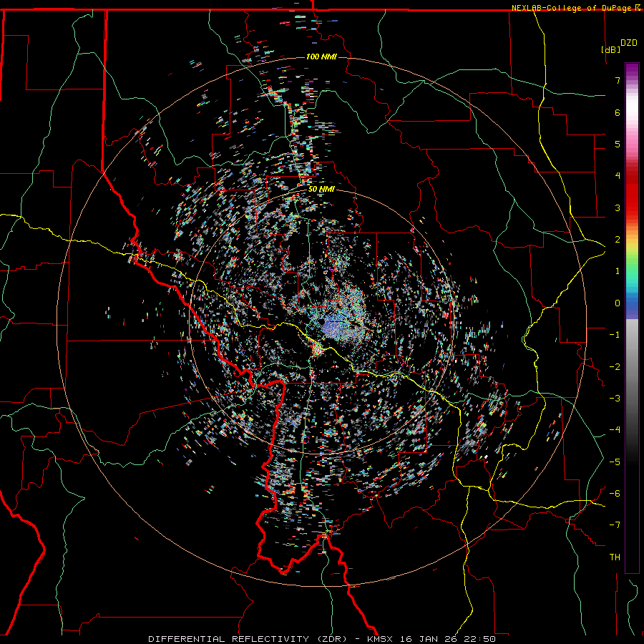Click the DZD legend heading
Viewport: 644px width, 644px height.
click(629, 43)
